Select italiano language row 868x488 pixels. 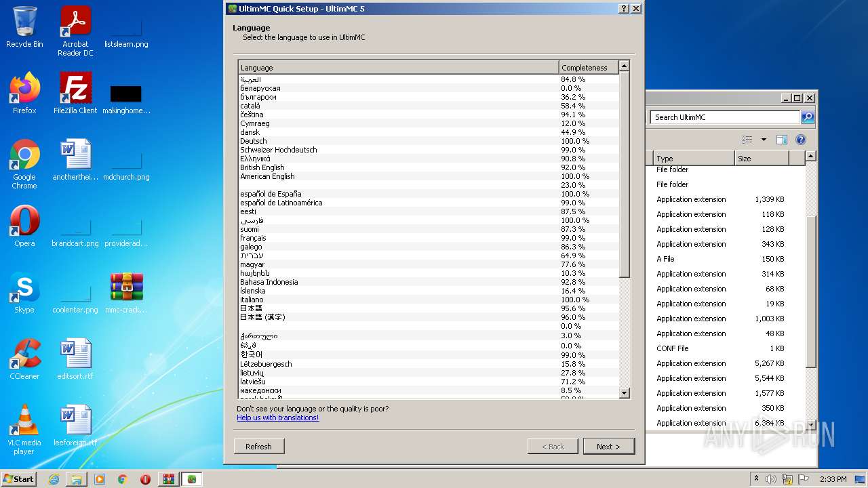coord(429,300)
